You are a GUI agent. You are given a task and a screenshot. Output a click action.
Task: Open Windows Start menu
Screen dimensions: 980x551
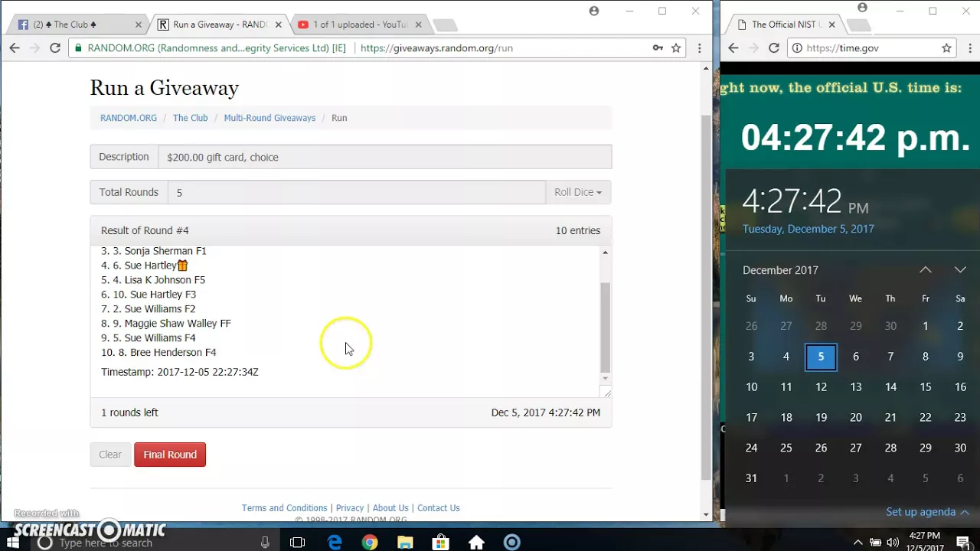tap(12, 543)
